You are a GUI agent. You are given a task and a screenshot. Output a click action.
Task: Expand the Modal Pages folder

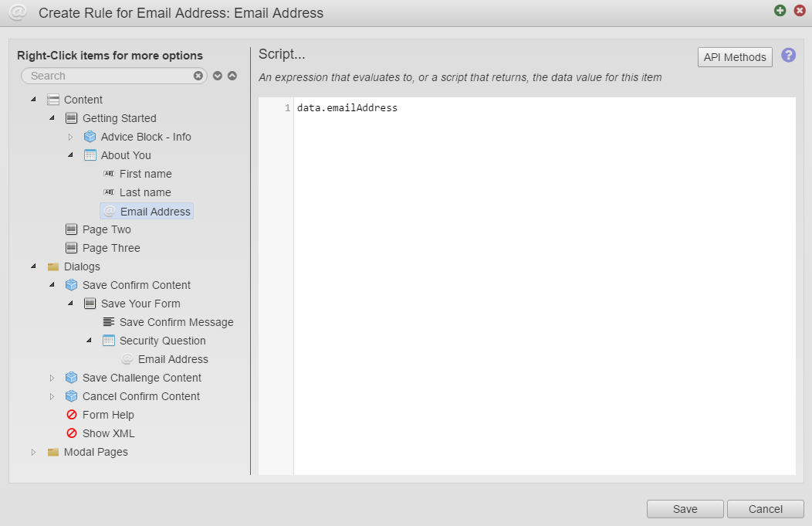click(x=32, y=452)
